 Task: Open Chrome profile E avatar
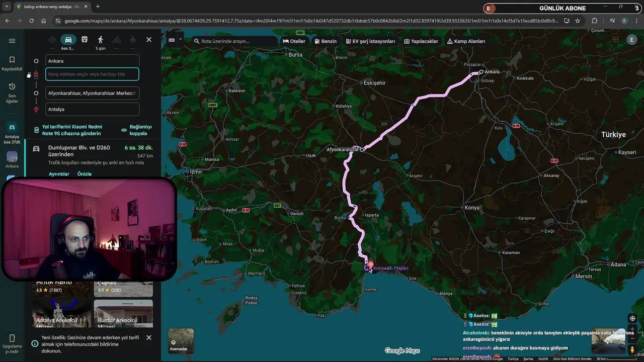tap(624, 21)
